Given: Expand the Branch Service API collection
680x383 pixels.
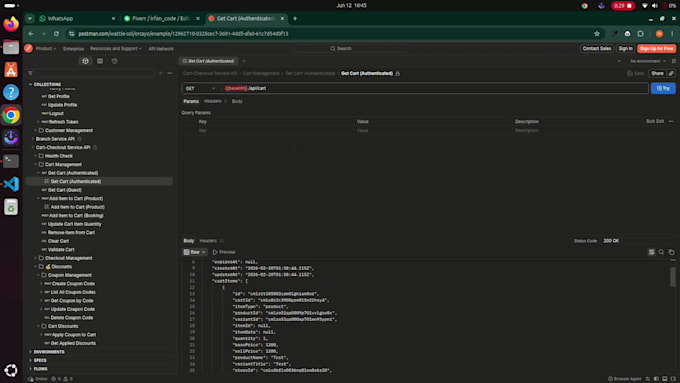Looking at the screenshot, I should [33, 139].
